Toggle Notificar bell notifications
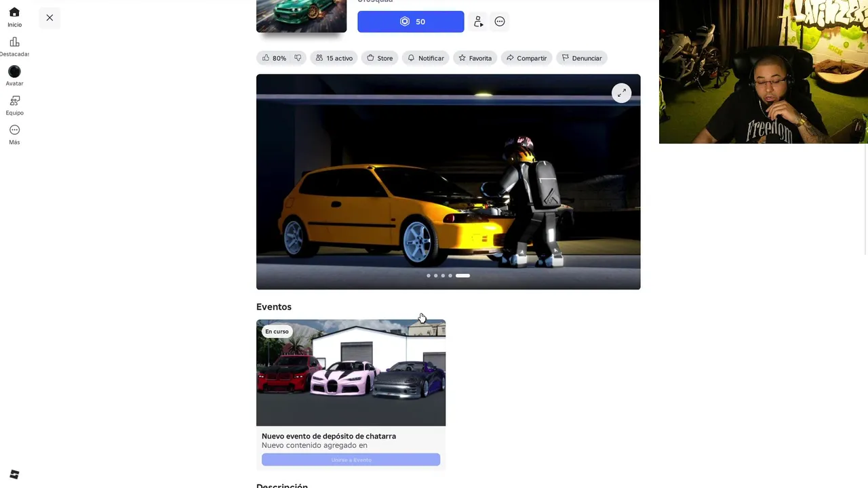This screenshot has width=868, height=488. coord(425,58)
